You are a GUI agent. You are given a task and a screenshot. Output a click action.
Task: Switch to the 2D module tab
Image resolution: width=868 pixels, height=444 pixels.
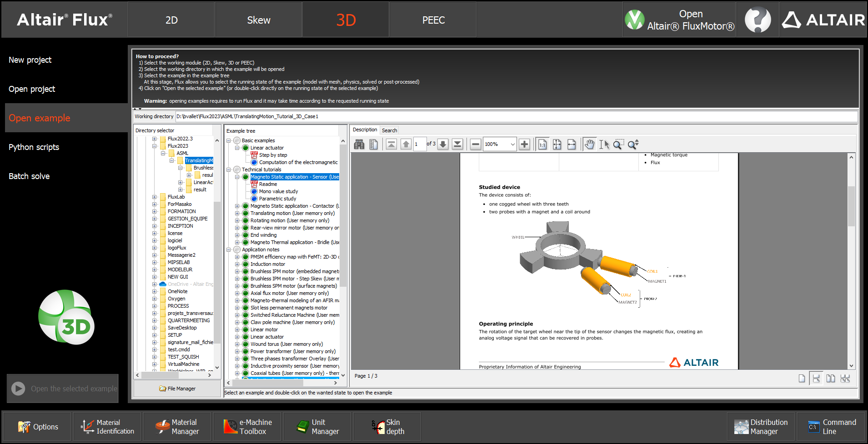[x=171, y=20]
